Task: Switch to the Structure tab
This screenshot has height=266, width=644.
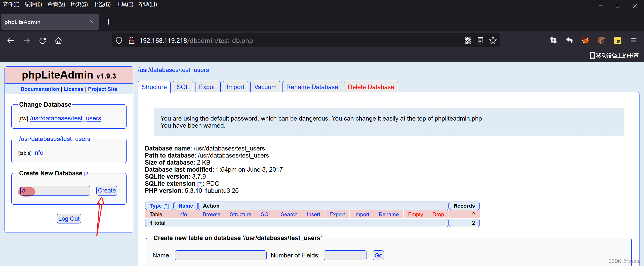Action: click(154, 87)
